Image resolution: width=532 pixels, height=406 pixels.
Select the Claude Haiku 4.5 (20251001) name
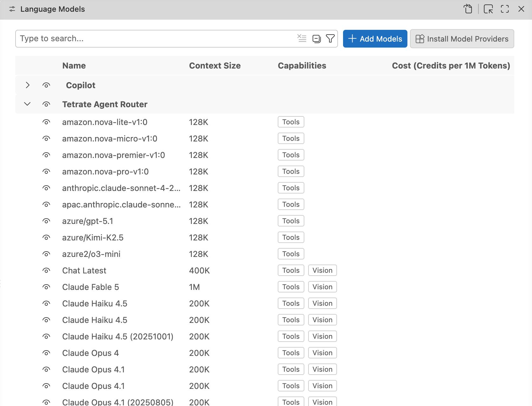point(118,336)
